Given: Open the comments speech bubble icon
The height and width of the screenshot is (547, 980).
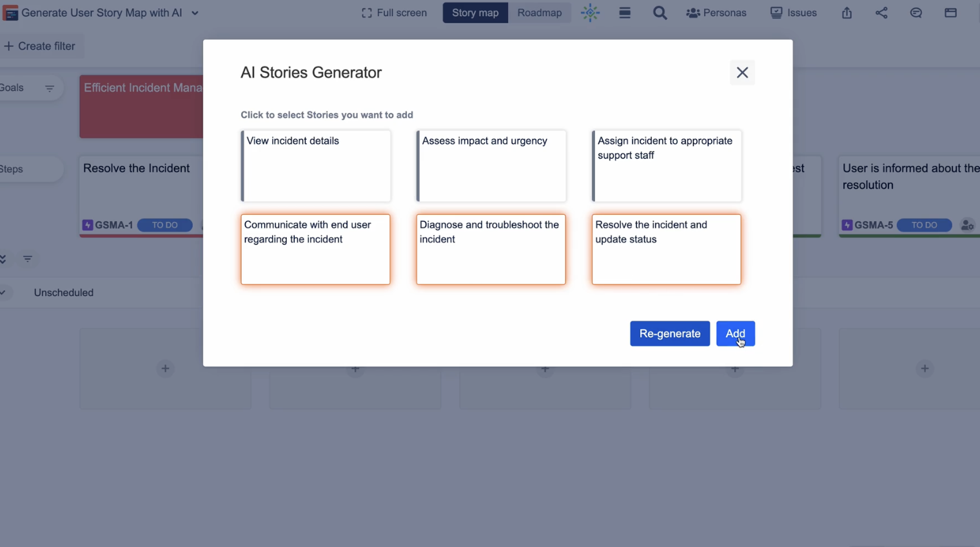Looking at the screenshot, I should [x=916, y=13].
